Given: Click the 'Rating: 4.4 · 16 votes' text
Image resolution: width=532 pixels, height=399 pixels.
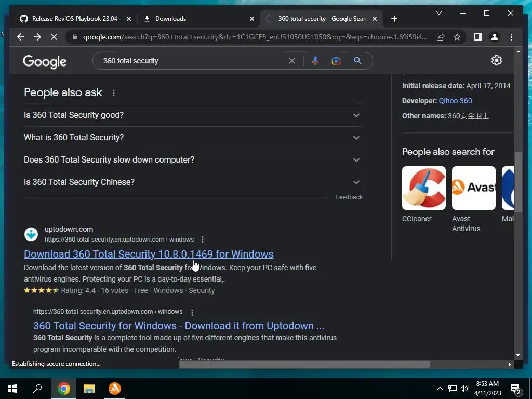Looking at the screenshot, I should [95, 291].
